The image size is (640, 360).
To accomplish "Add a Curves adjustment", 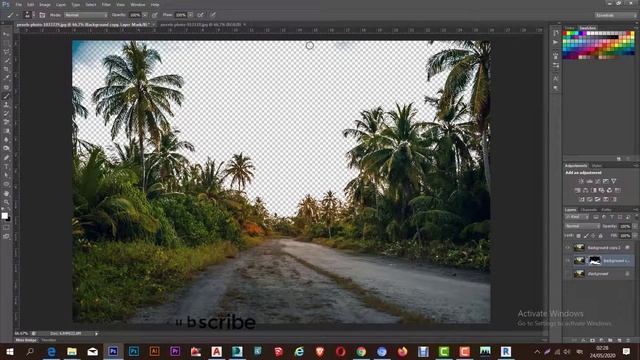I will point(598,181).
